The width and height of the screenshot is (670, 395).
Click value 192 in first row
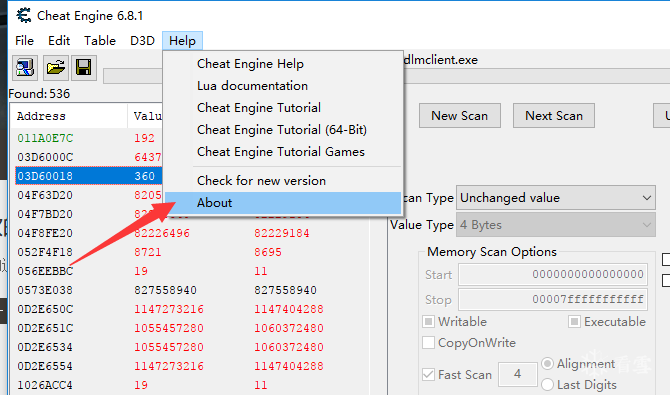pos(144,138)
